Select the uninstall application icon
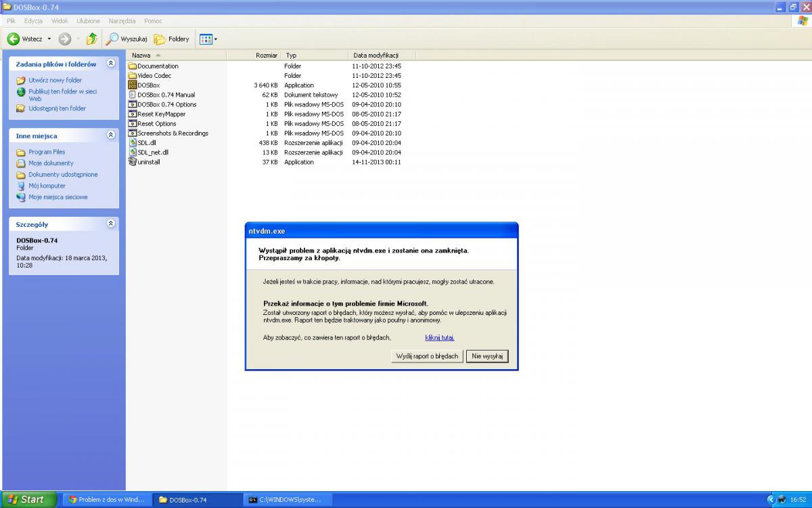Image resolution: width=812 pixels, height=508 pixels. (133, 162)
